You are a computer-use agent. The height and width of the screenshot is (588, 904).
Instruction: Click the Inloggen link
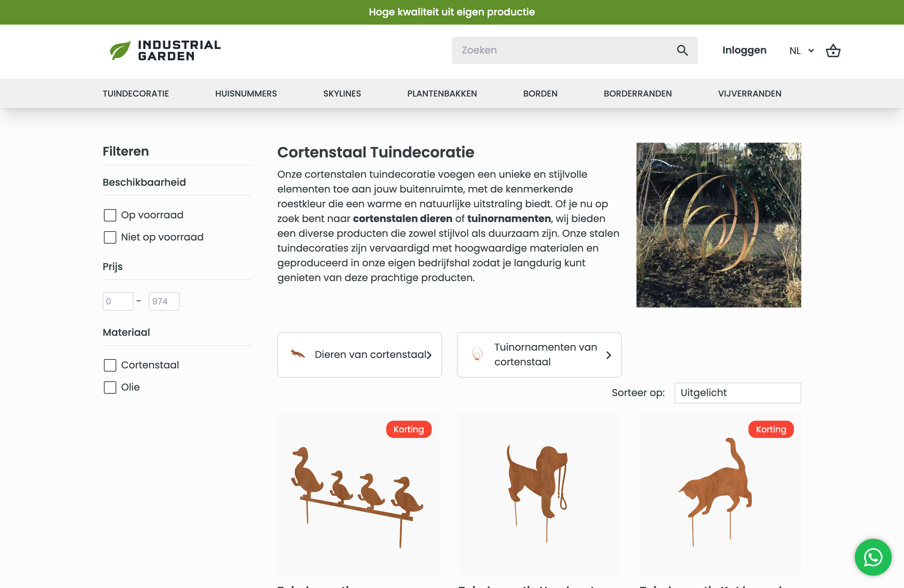[x=744, y=50]
